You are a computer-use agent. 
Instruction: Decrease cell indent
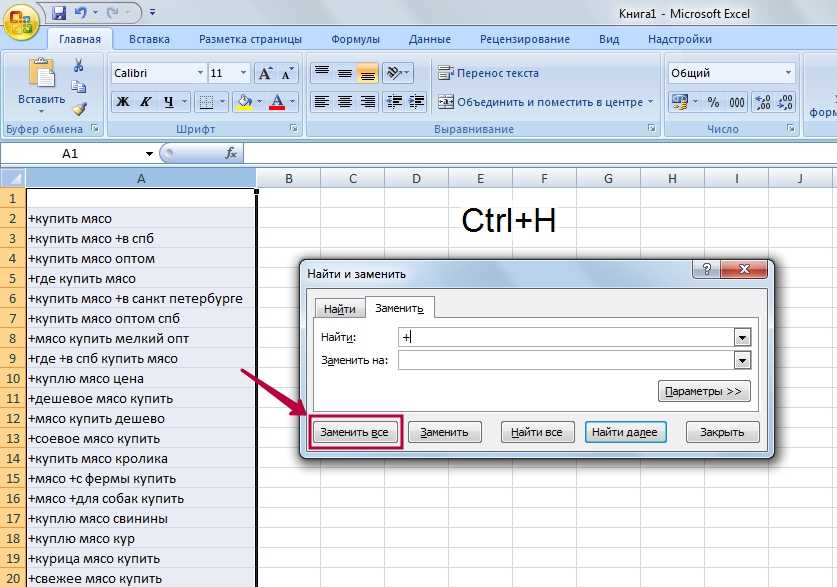coord(394,101)
